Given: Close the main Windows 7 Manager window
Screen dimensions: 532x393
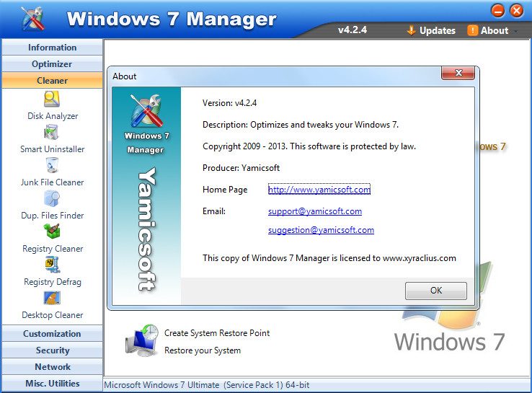Looking at the screenshot, I should [516, 11].
